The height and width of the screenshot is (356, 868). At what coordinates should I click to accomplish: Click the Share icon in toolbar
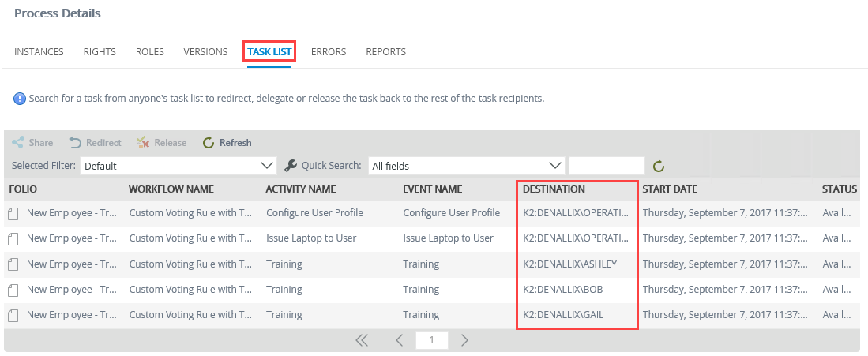pos(17,142)
